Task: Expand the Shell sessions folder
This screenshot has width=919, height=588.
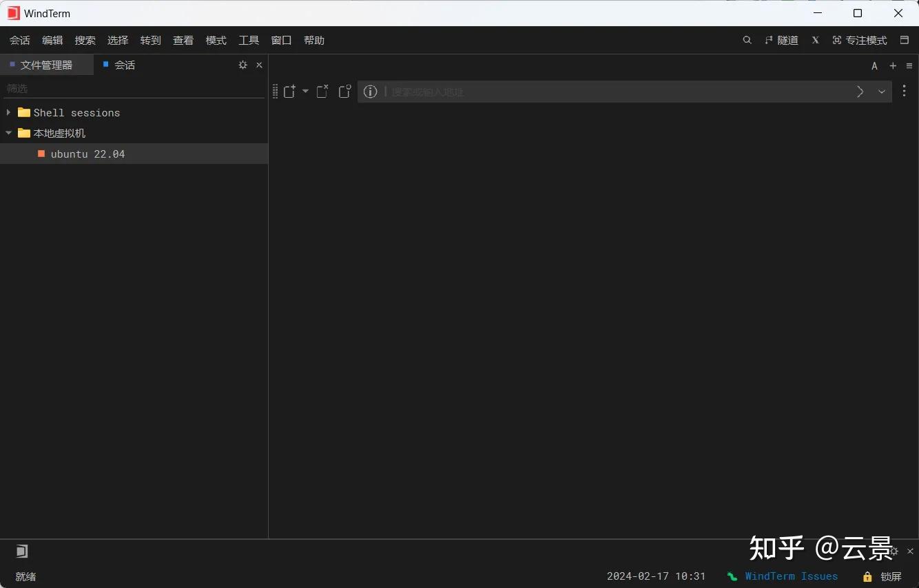Action: click(x=8, y=112)
